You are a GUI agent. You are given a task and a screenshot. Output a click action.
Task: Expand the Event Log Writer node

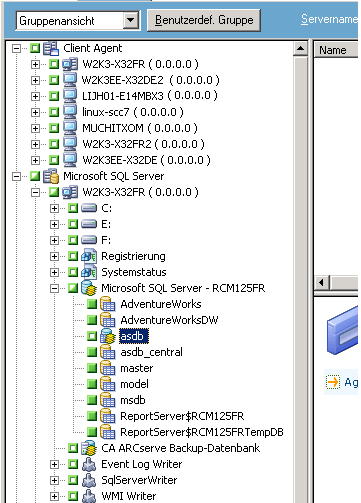tap(54, 464)
